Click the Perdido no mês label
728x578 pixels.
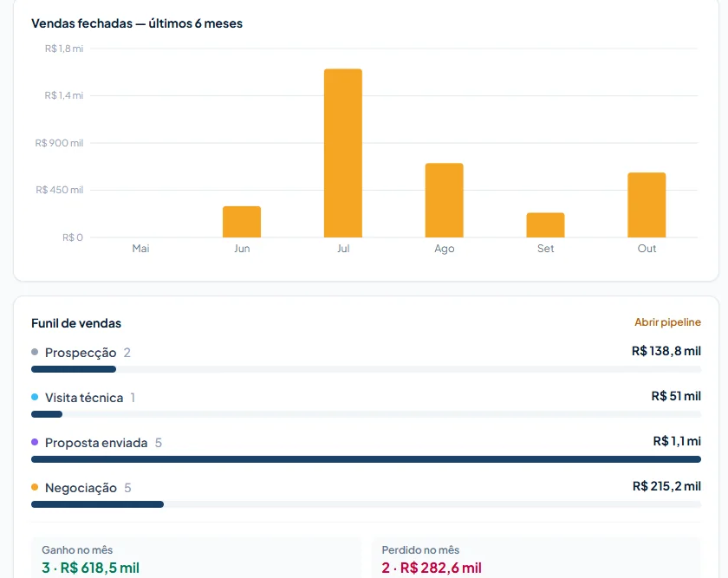(x=420, y=550)
